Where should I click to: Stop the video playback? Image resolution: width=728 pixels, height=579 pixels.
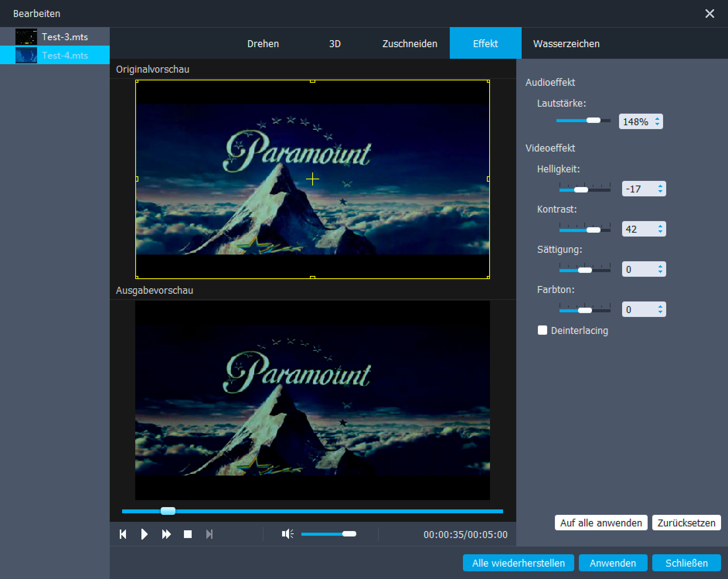[x=188, y=534]
